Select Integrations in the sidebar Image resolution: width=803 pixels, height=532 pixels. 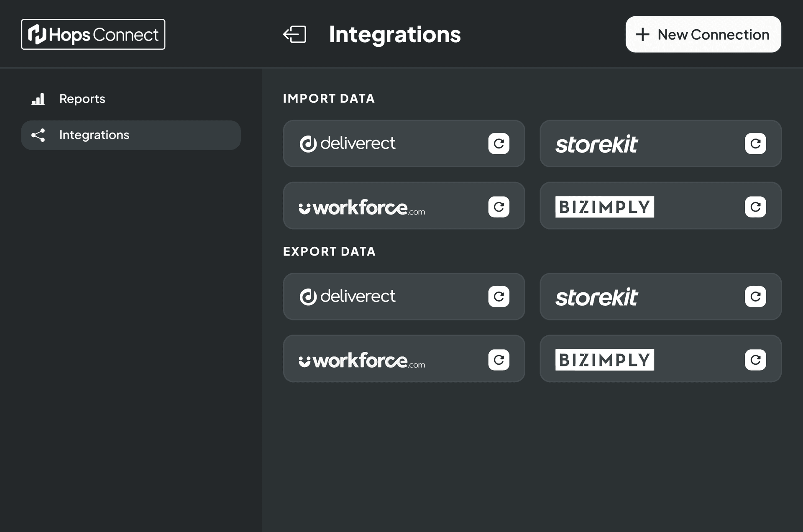(131, 135)
